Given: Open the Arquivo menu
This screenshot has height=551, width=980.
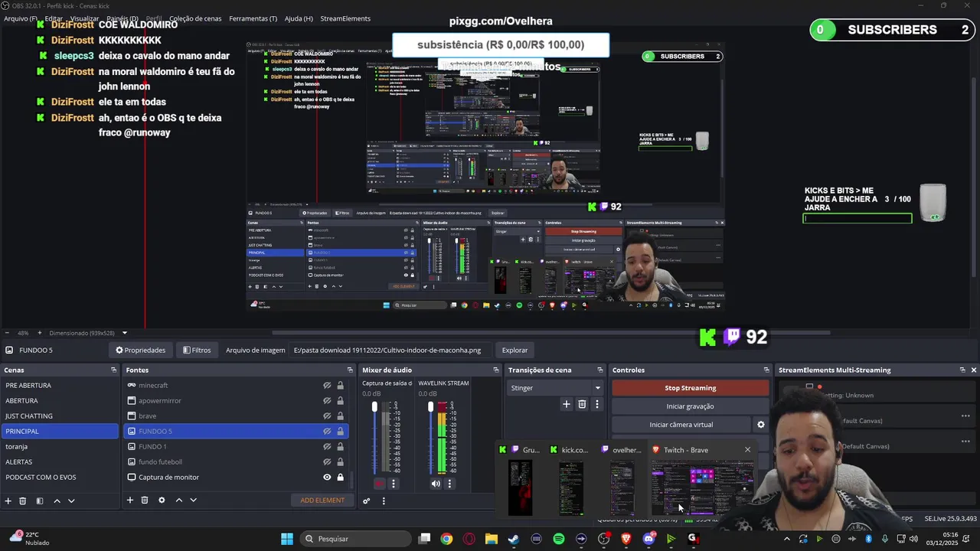Looking at the screenshot, I should click(20, 18).
